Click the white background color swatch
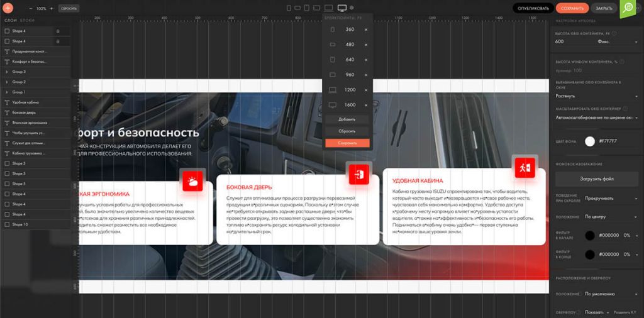This screenshot has height=318, width=644. pyautogui.click(x=590, y=141)
